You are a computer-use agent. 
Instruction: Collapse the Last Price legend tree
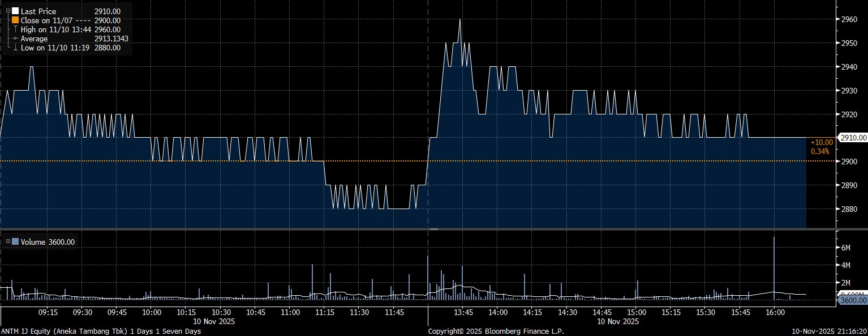pyautogui.click(x=8, y=11)
